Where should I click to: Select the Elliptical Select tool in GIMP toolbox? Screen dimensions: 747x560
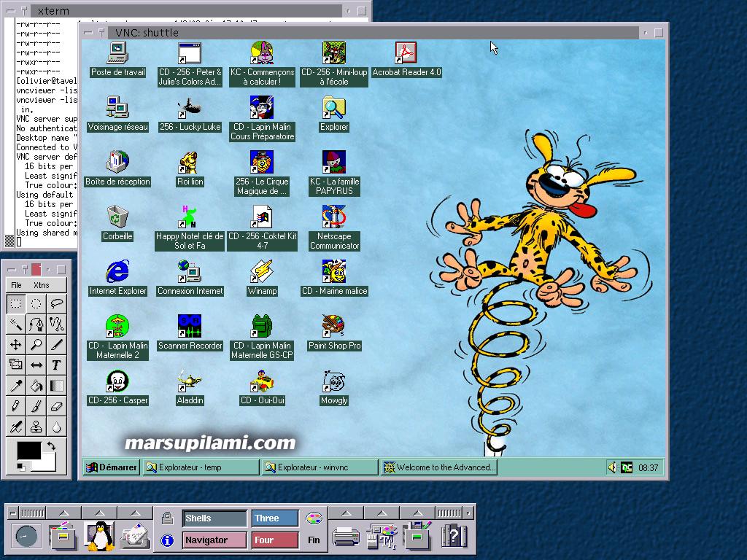(x=36, y=303)
